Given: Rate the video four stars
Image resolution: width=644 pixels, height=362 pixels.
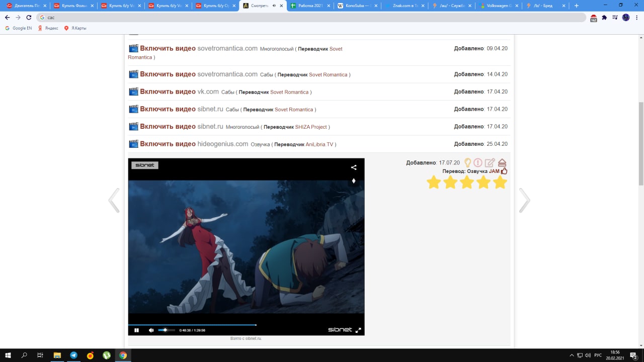Looking at the screenshot, I should [483, 183].
